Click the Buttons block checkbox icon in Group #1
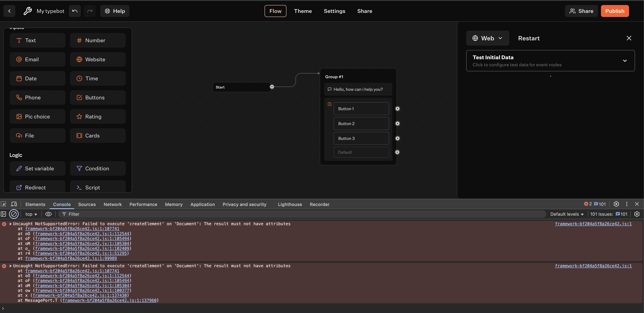This screenshot has width=644, height=313. click(x=329, y=104)
